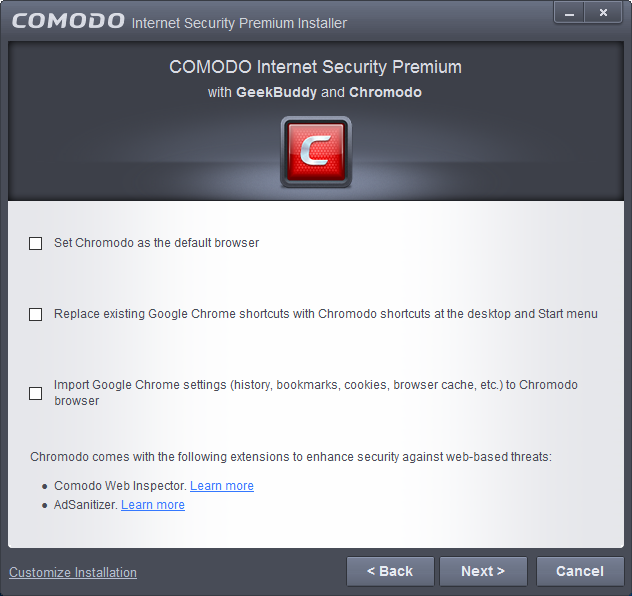Click the COMODO Internet Security Premium heading
This screenshot has width=632, height=596.
point(316,67)
